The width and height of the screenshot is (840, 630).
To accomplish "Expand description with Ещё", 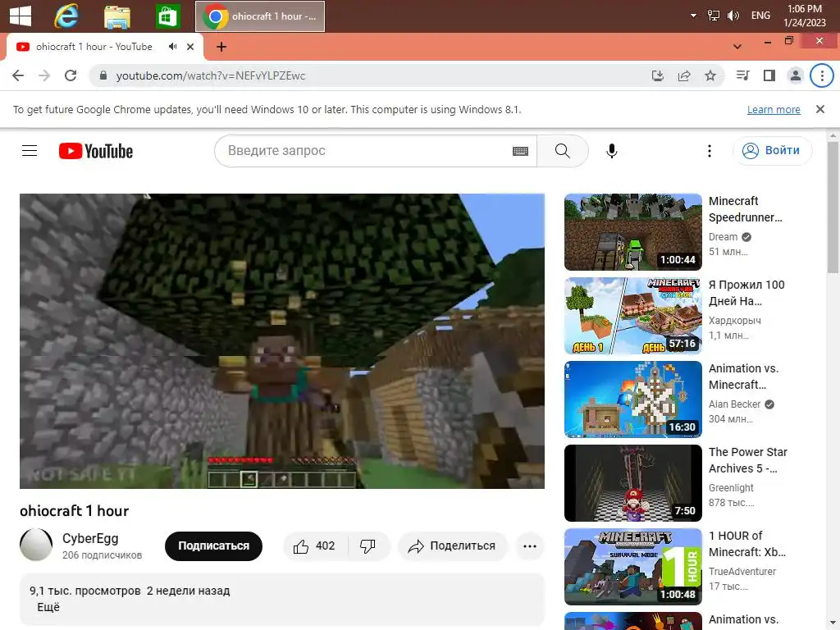I will pos(48,607).
